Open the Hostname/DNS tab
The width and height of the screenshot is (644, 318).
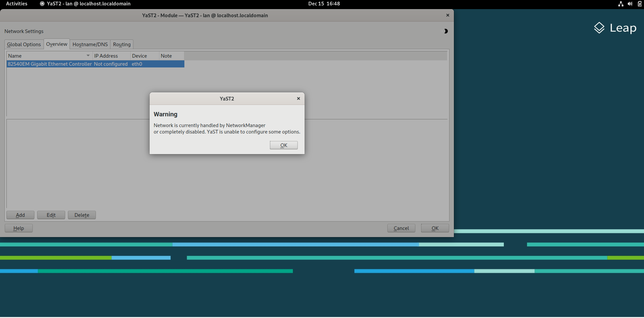tap(90, 44)
